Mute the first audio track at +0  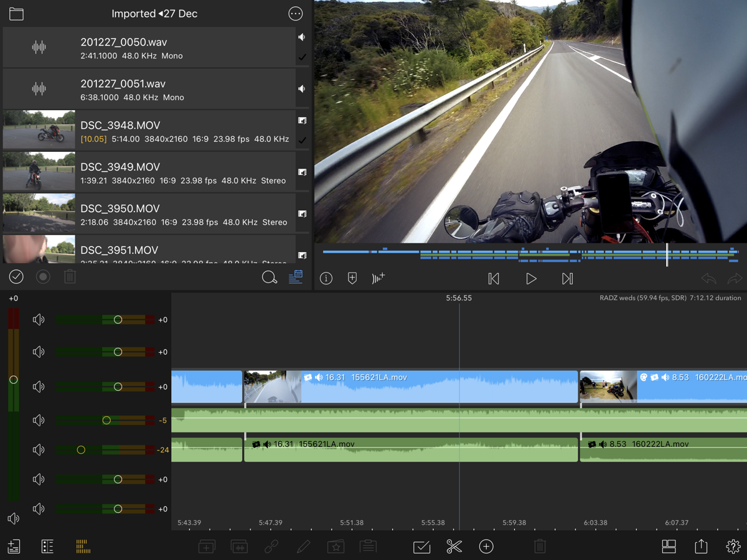pos(39,320)
